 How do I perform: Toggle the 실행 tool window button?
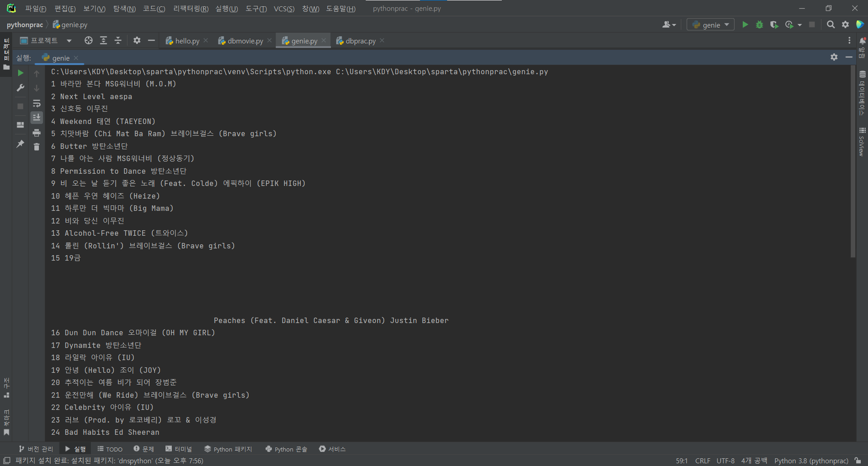click(x=75, y=449)
